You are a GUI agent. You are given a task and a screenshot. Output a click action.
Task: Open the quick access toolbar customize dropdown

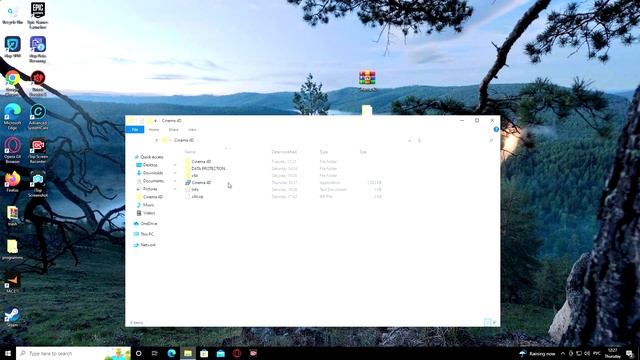pyautogui.click(x=156, y=121)
